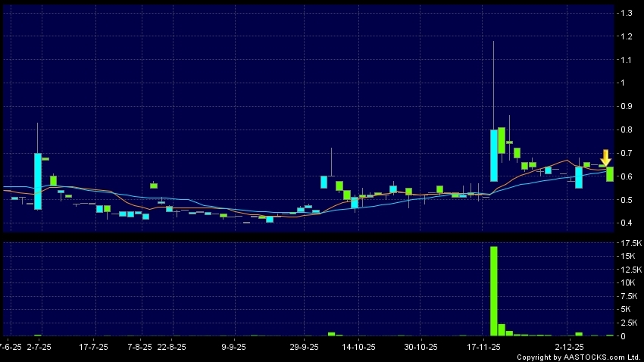
Task: Click the 1.3 price axis label
Action: [626, 13]
